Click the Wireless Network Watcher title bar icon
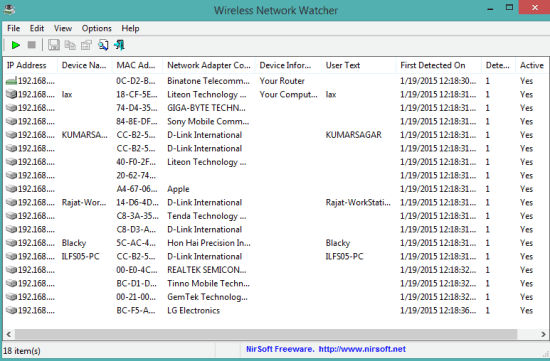The width and height of the screenshot is (550, 361). pos(9,9)
